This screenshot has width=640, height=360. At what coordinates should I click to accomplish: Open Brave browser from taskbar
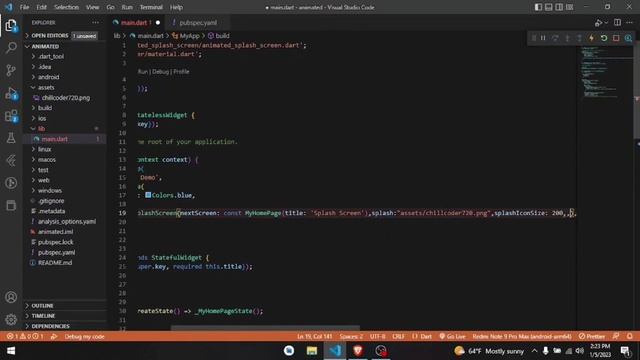358,351
